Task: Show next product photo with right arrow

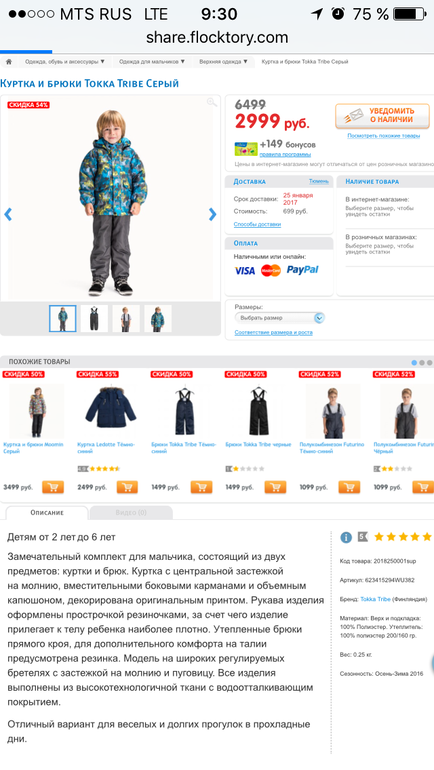Action: click(x=212, y=214)
